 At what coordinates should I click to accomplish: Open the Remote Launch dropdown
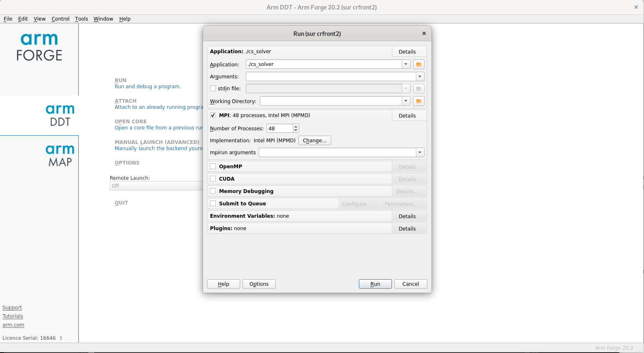[156, 186]
